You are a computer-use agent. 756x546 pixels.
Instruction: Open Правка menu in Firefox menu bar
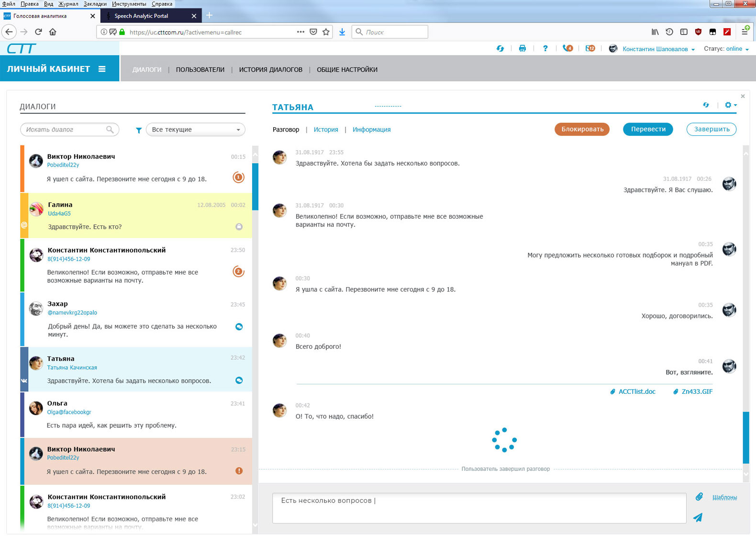point(30,4)
